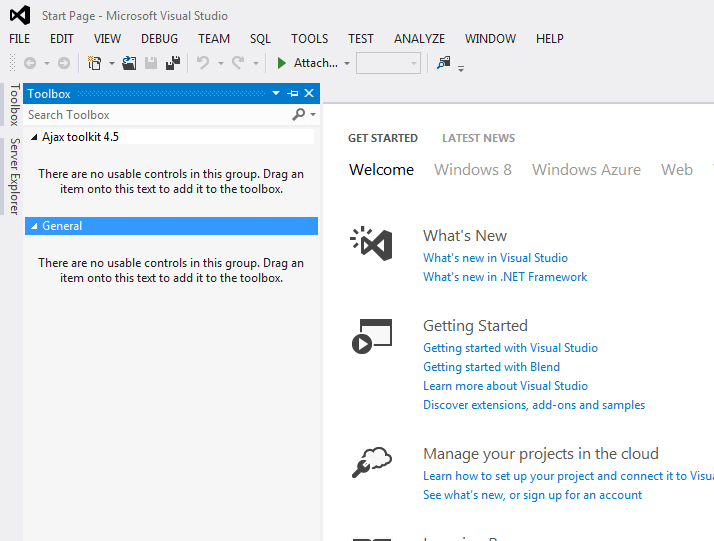Image resolution: width=714 pixels, height=541 pixels.
Task: Click the vertical Toolbox side tab
Action: pyautogui.click(x=15, y=105)
